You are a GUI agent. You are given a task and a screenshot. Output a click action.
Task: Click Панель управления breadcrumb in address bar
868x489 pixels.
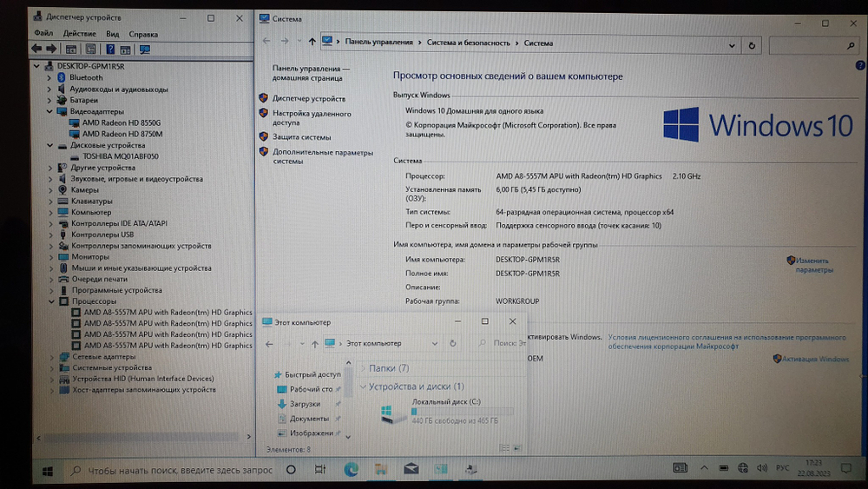tap(378, 42)
